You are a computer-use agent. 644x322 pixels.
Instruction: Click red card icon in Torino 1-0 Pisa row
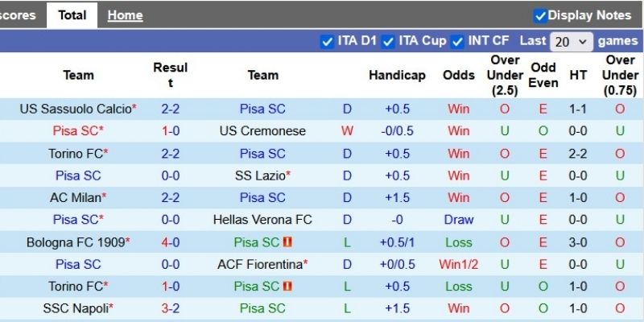point(287,286)
